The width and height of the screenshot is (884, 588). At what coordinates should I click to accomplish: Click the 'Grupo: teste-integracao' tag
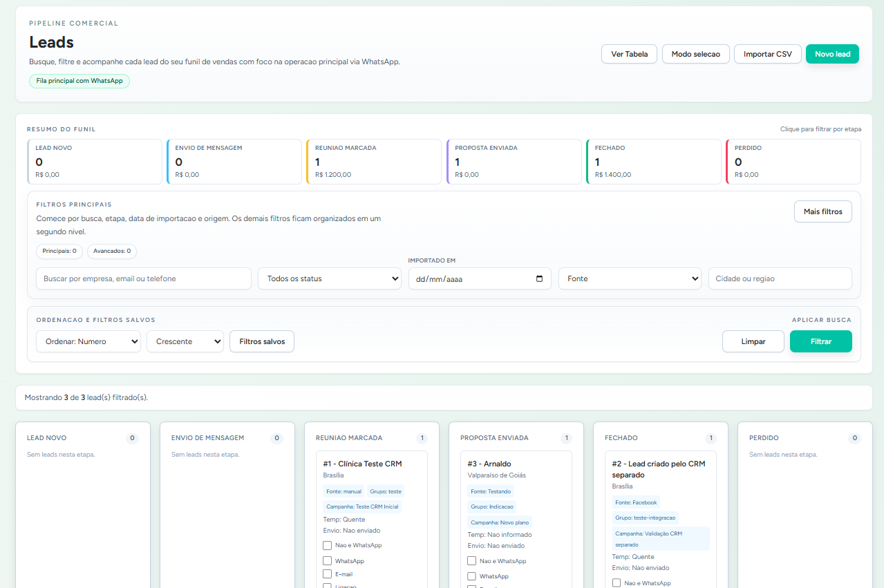point(646,518)
